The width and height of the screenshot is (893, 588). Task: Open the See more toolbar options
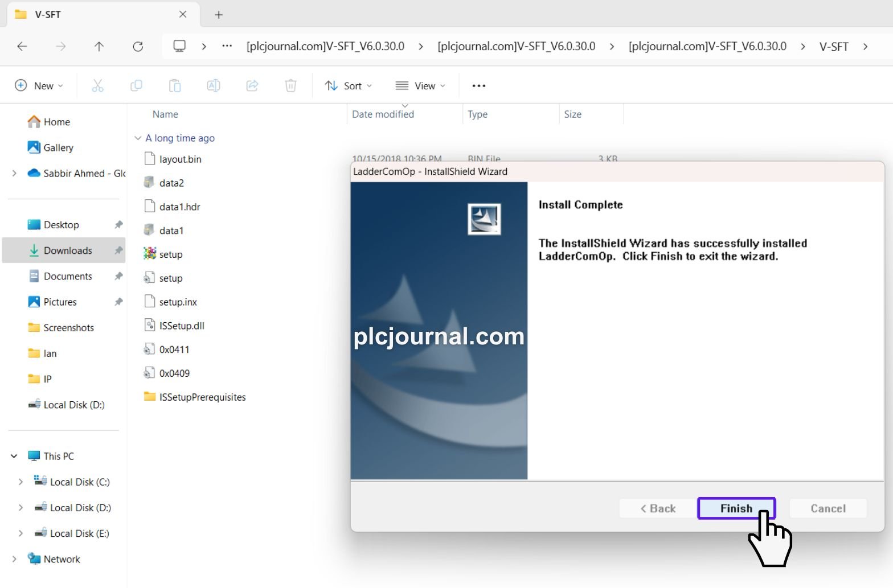click(479, 85)
